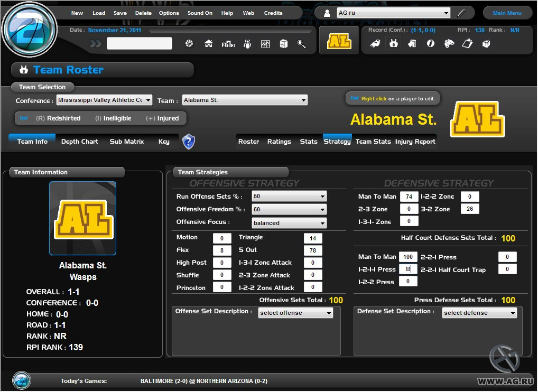Open standings via the podium icon
Viewport: 538px width, 392px height.
pyautogui.click(x=228, y=44)
